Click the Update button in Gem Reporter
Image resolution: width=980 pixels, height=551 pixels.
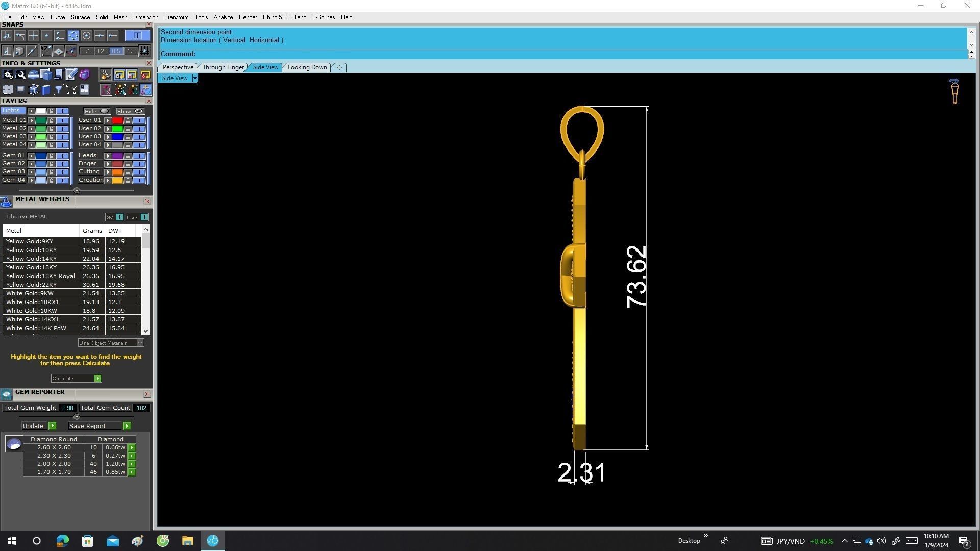click(x=39, y=426)
